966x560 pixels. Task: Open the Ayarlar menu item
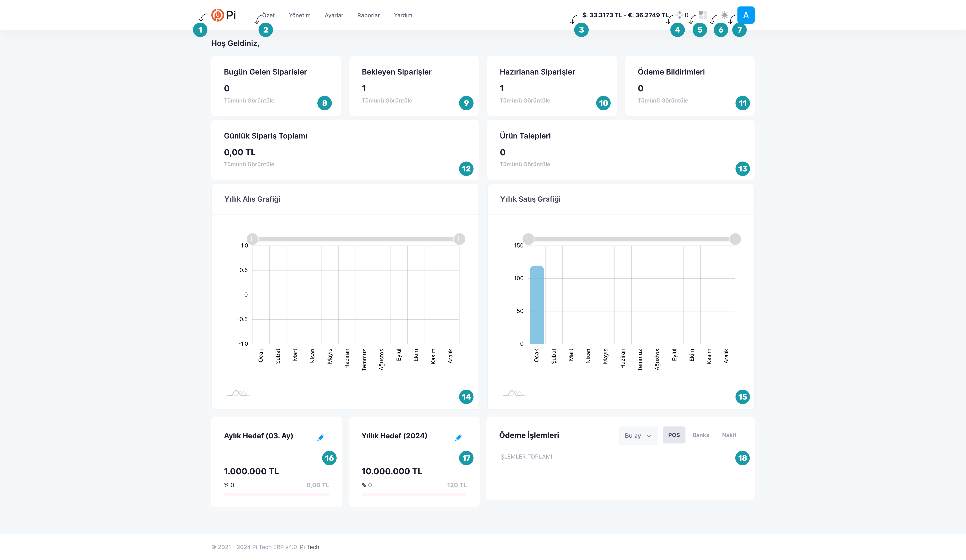coord(334,15)
